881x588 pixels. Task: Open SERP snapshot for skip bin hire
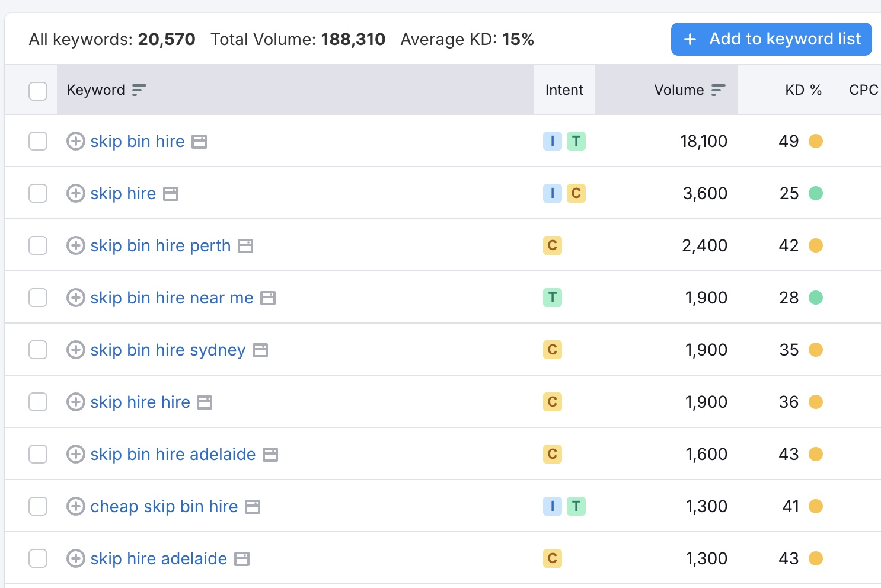(x=200, y=141)
